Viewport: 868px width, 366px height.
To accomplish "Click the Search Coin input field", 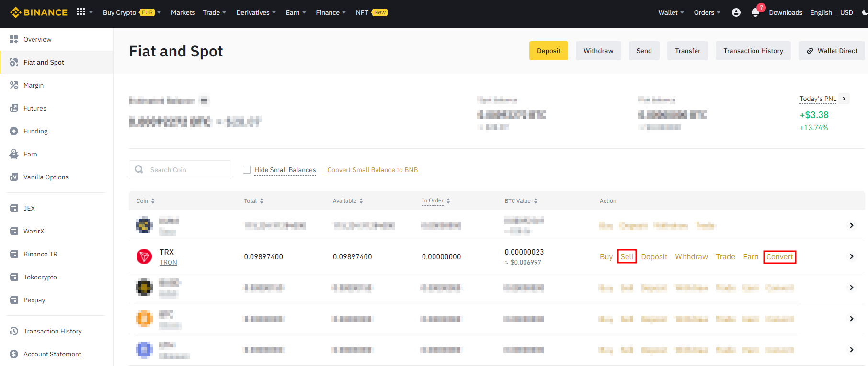I will pos(180,170).
